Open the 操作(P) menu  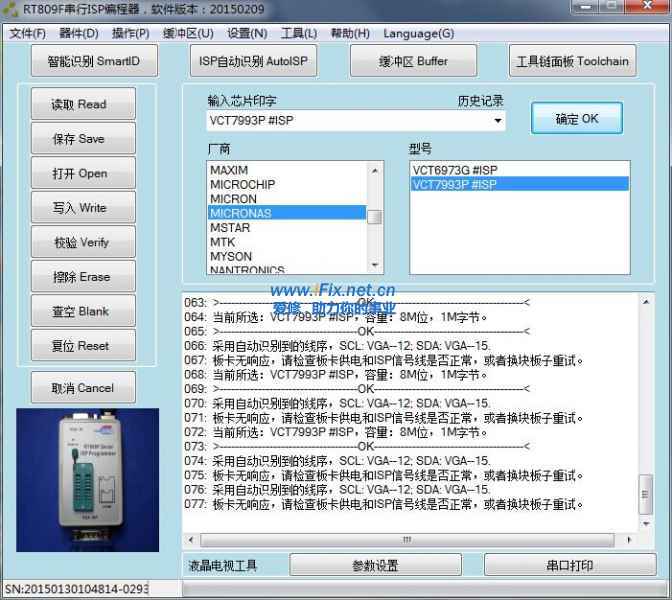click(x=131, y=33)
